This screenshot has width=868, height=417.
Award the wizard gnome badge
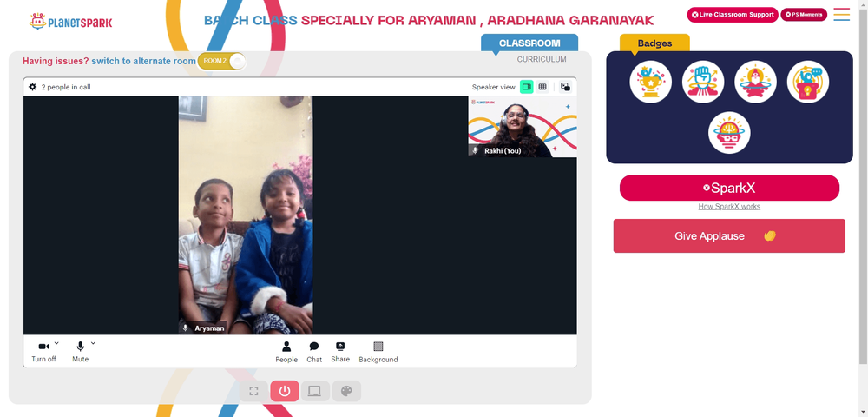(x=755, y=82)
